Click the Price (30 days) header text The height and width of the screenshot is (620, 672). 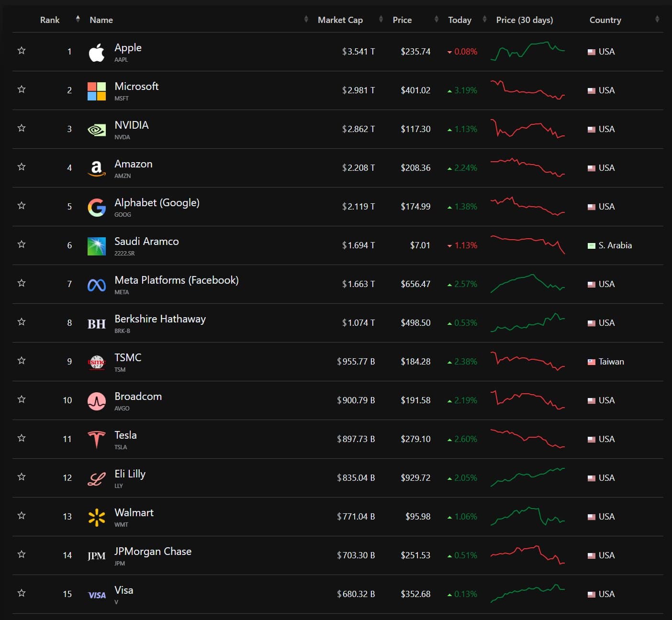tap(525, 20)
